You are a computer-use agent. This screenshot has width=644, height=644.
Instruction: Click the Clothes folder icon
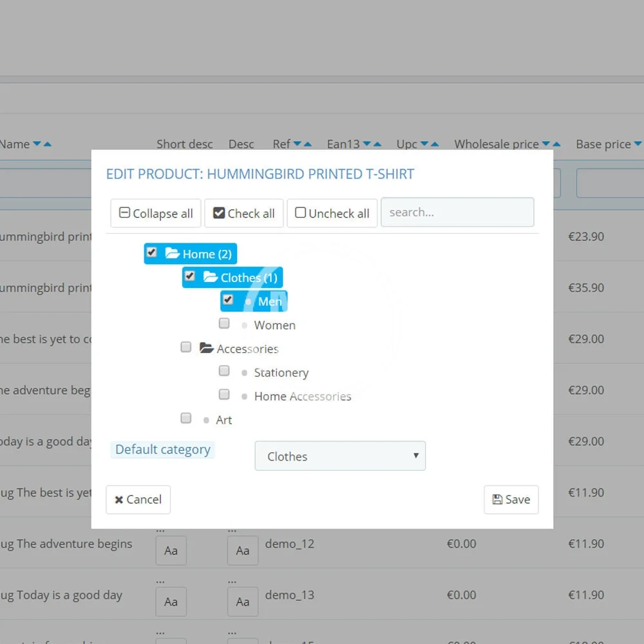coord(211,278)
